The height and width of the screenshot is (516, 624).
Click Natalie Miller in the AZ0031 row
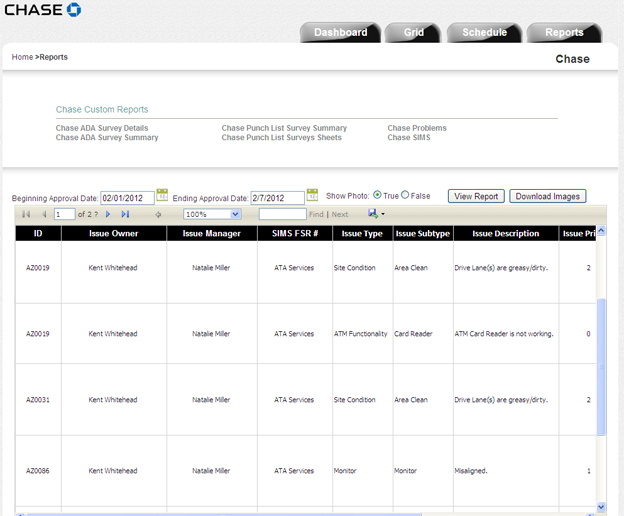pyautogui.click(x=211, y=400)
